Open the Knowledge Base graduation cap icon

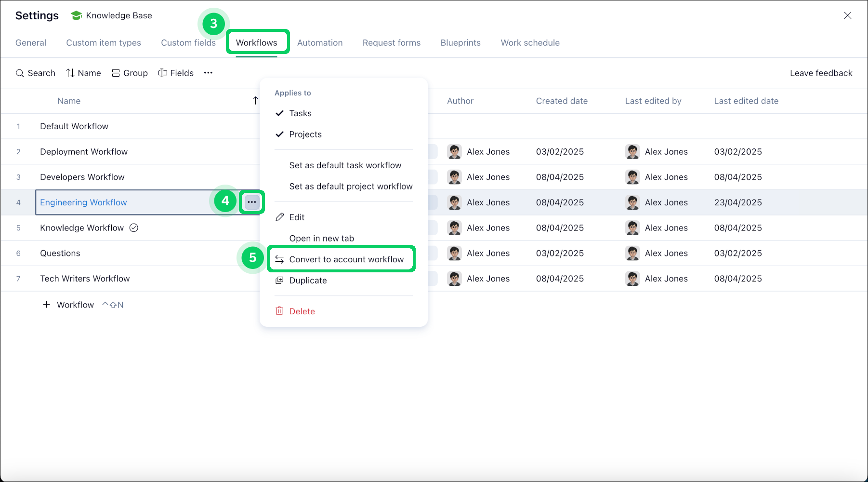[x=76, y=15]
